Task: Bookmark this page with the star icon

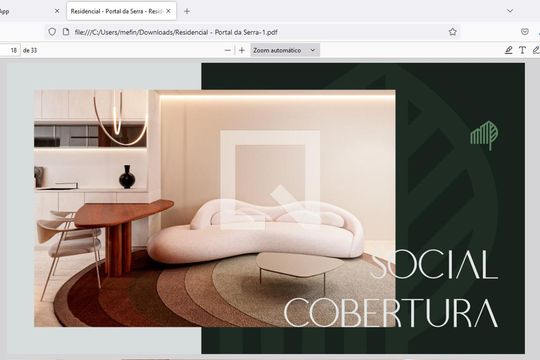Action: coord(453,32)
